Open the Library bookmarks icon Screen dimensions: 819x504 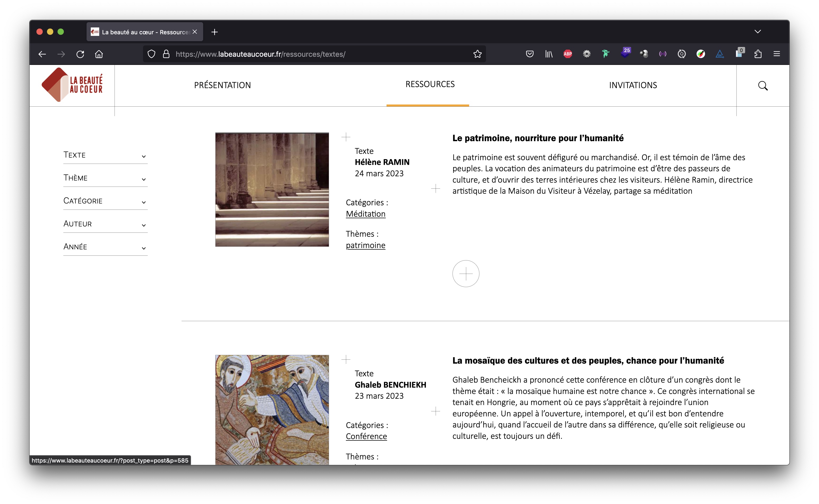coord(549,54)
